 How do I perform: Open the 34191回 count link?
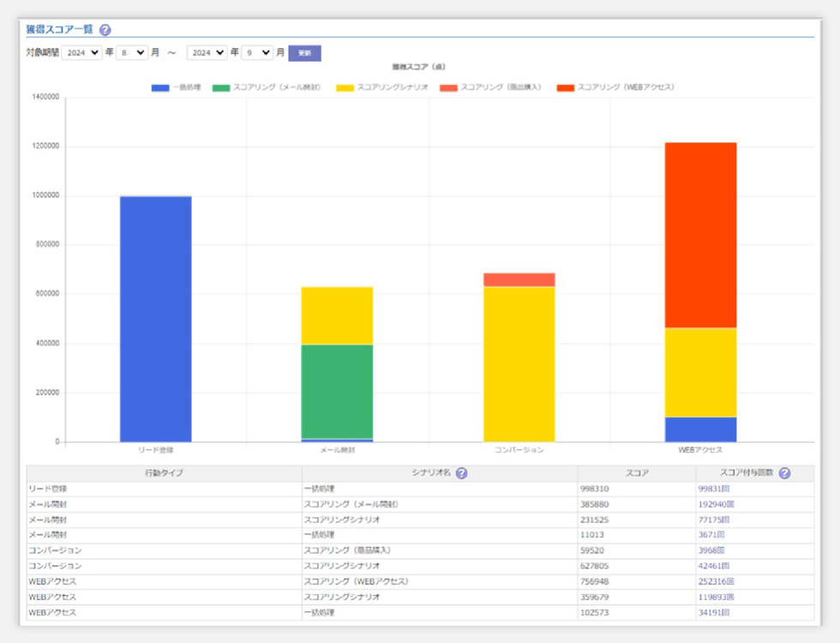(x=713, y=612)
